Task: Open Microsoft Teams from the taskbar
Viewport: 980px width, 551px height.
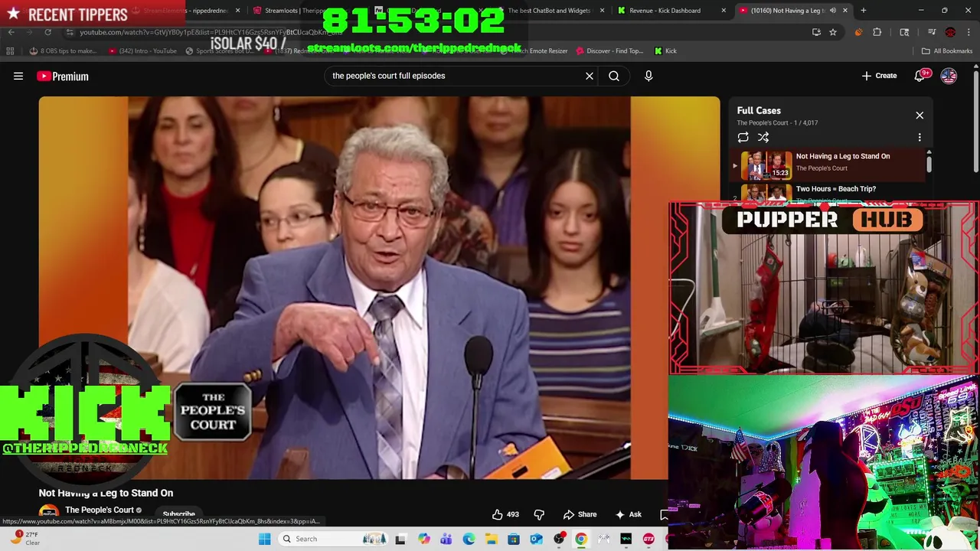Action: pos(446,539)
